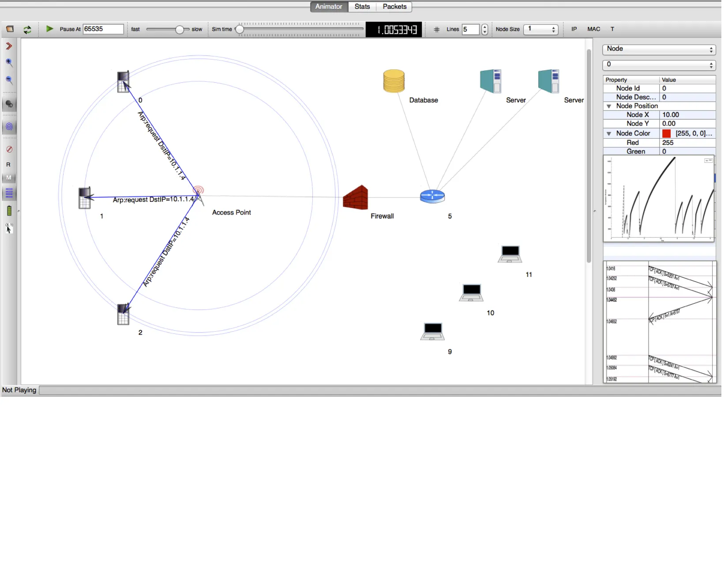Click the green battery icon

tap(9, 212)
